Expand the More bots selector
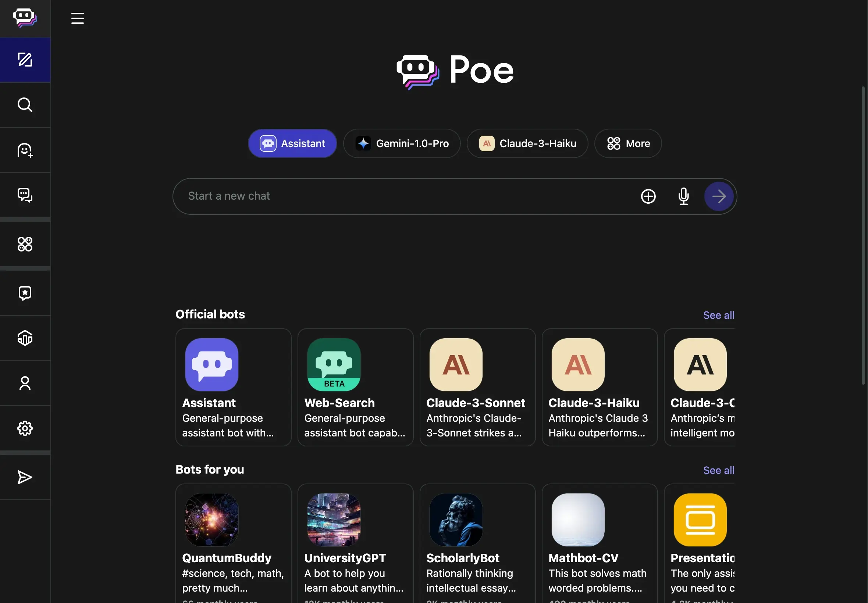This screenshot has height=603, width=868. (628, 143)
